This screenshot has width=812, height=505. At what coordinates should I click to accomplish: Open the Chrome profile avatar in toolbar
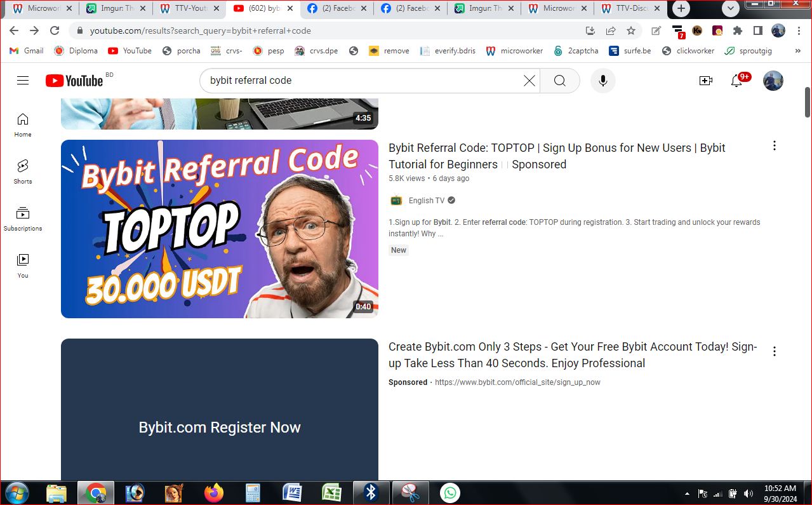tap(778, 30)
